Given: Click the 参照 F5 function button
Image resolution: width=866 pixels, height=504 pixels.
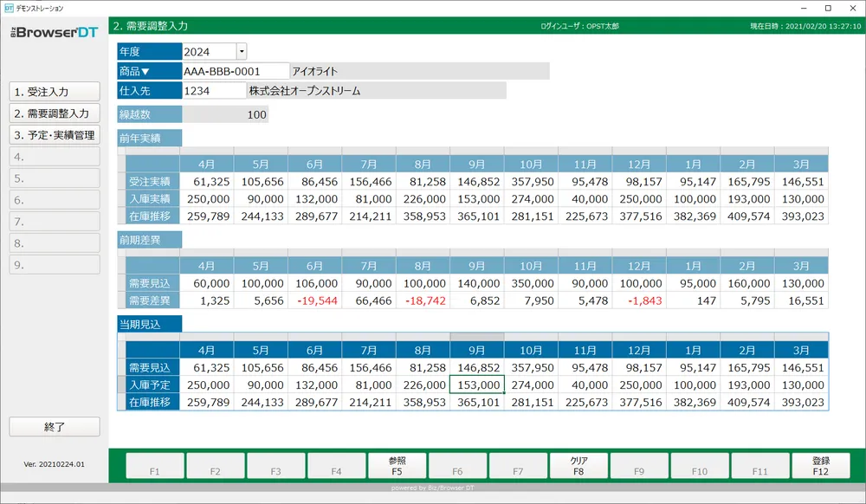Looking at the screenshot, I should [397, 467].
